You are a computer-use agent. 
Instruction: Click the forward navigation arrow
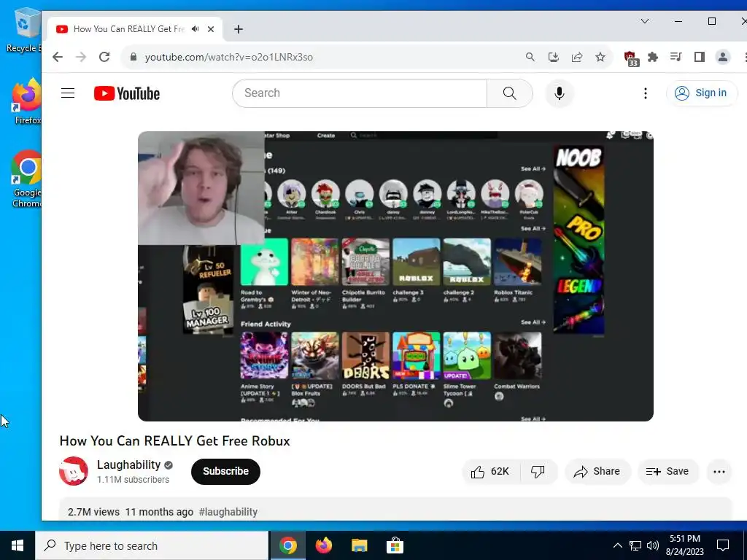[x=81, y=57]
